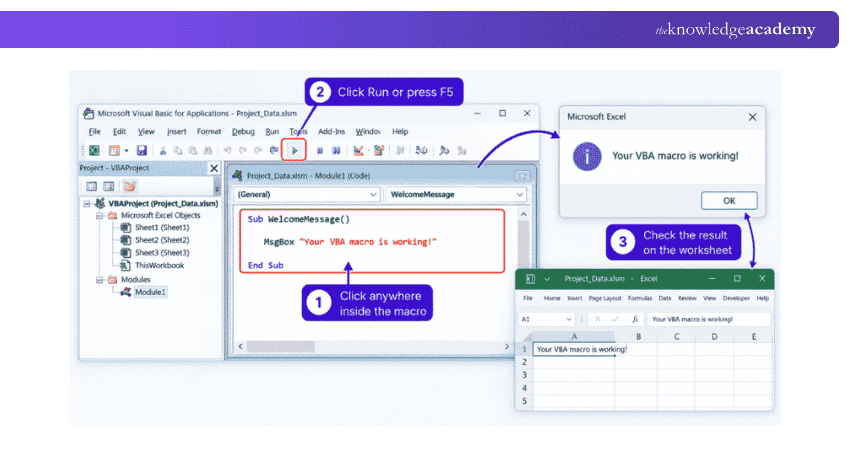Select ThisWorkbook in project tree
Screen dimensions: 850x450
click(x=159, y=266)
